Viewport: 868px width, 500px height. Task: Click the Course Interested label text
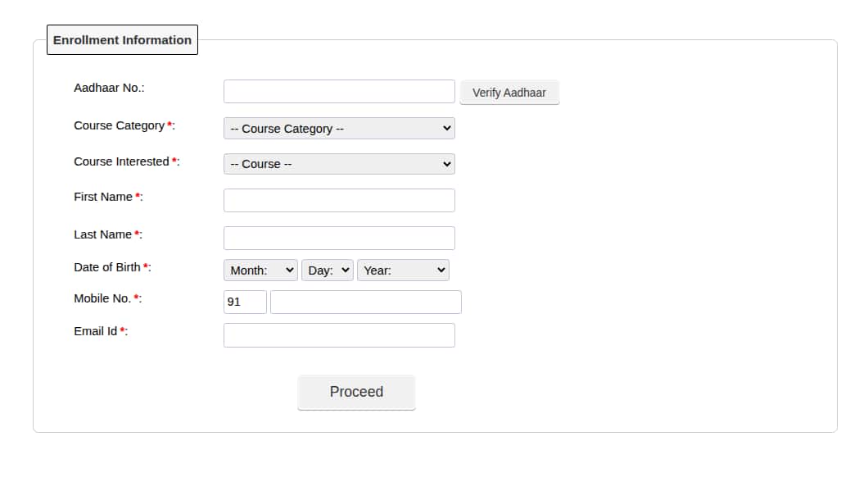tap(121, 161)
